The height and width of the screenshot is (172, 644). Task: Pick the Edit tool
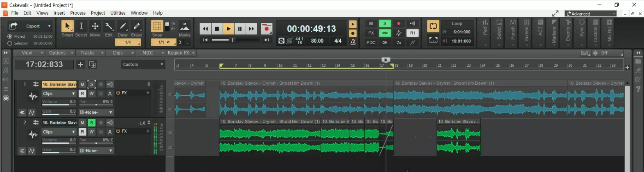109,26
